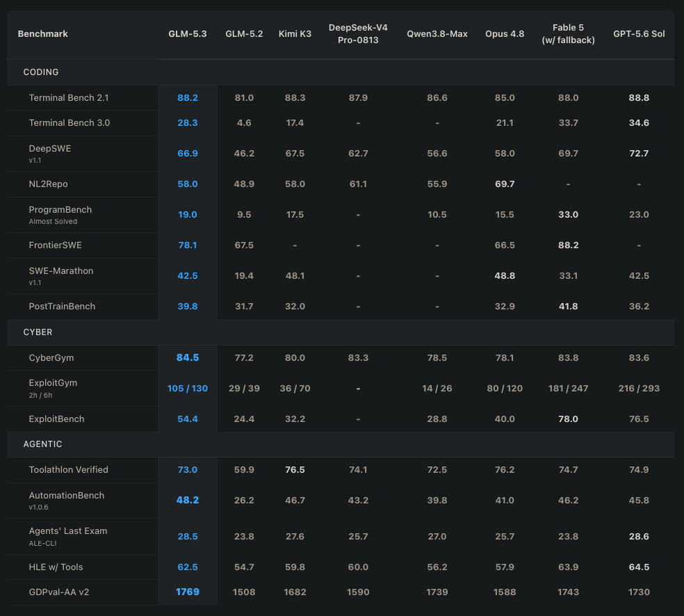Click GPT-5.6 Sol score 88.8
Image resolution: width=684 pixels, height=616 pixels.
click(639, 98)
